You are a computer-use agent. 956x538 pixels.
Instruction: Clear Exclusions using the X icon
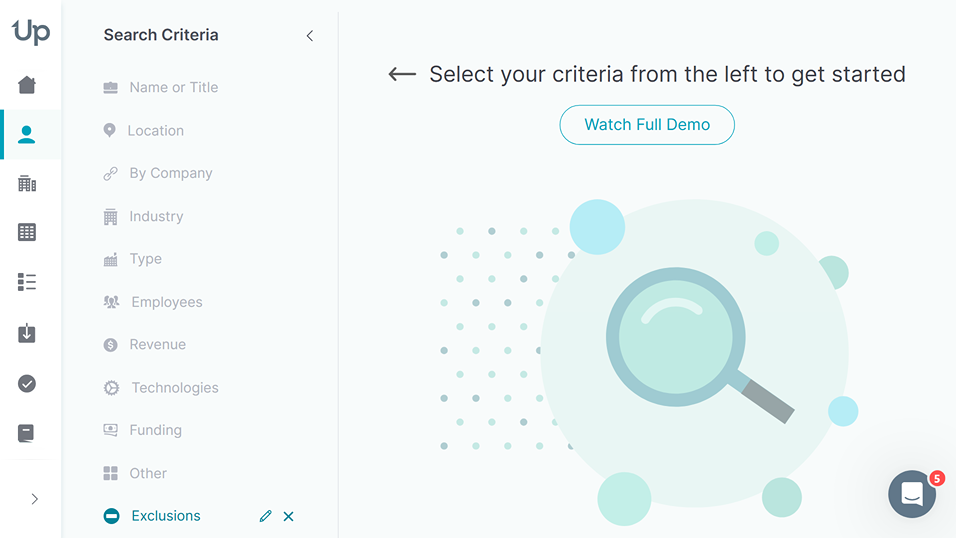pos(288,516)
